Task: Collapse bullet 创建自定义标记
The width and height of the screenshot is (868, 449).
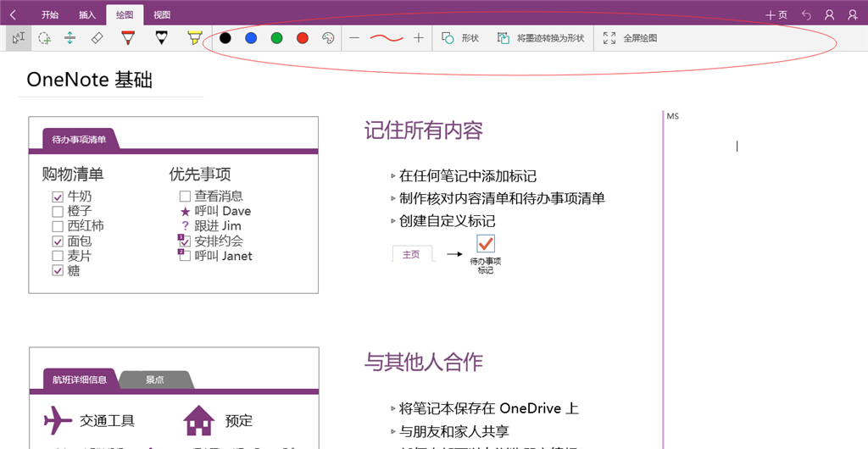Action: point(393,221)
